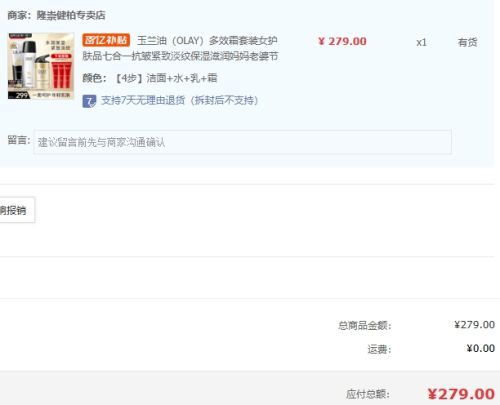Click the large red ¥279.00 payable total

tap(461, 394)
